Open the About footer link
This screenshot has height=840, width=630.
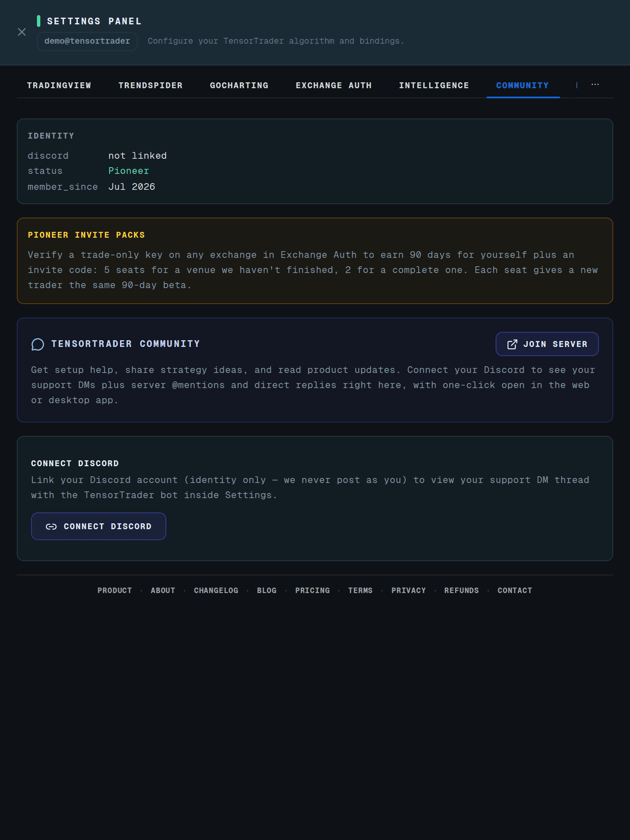[163, 591]
